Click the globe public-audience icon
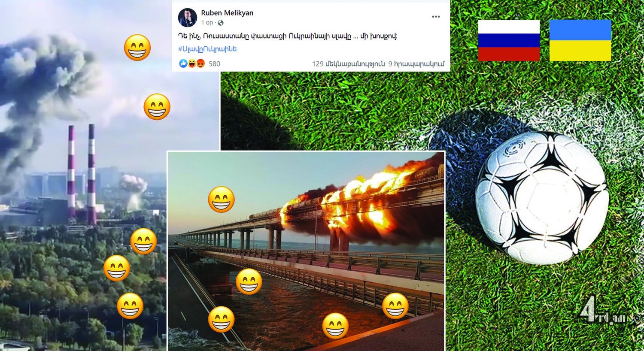644x351 pixels. [x=221, y=23]
